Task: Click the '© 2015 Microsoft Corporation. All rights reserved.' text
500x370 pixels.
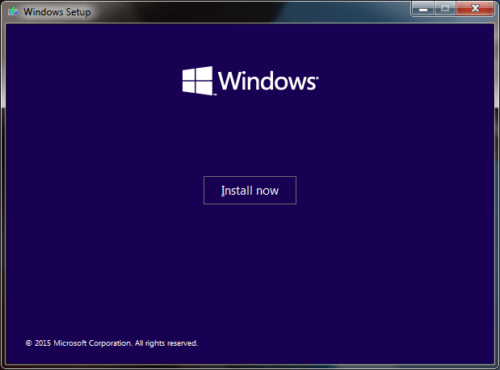Action: (112, 343)
